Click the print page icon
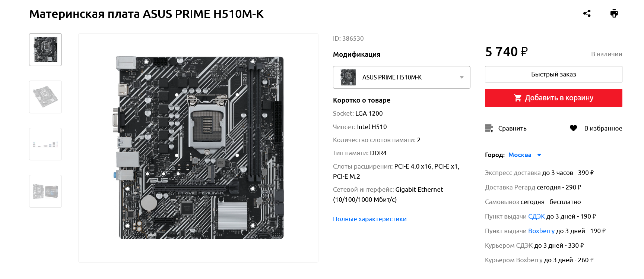The image size is (644, 279). coord(614,13)
